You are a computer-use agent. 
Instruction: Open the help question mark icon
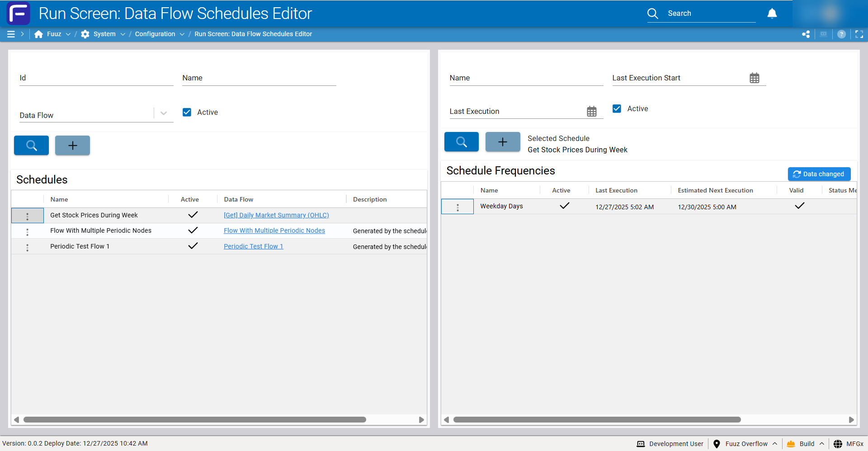click(x=841, y=34)
